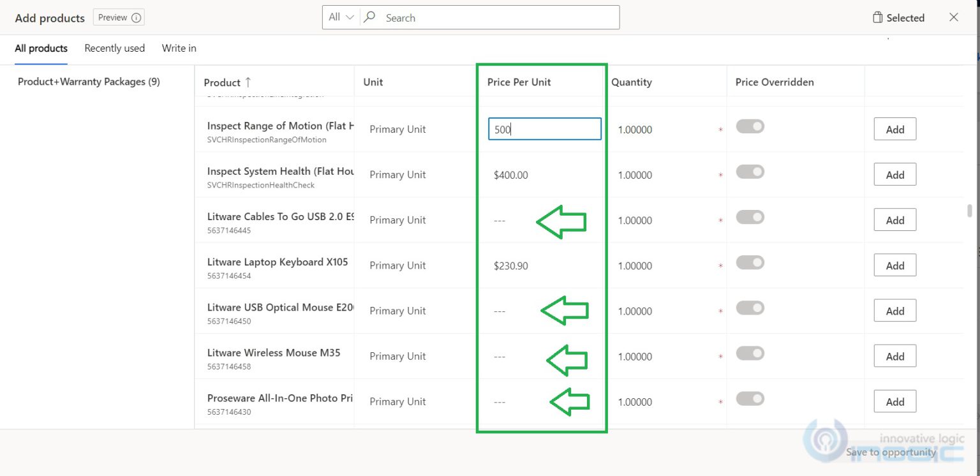Add the Litware Cables To Go USB product

pyautogui.click(x=895, y=219)
